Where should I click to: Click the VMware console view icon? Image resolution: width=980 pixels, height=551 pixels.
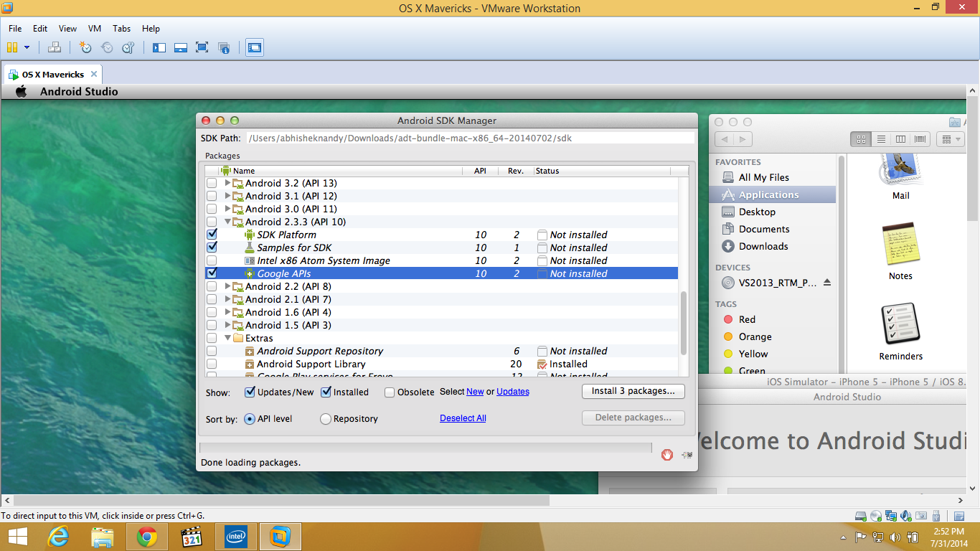point(255,47)
